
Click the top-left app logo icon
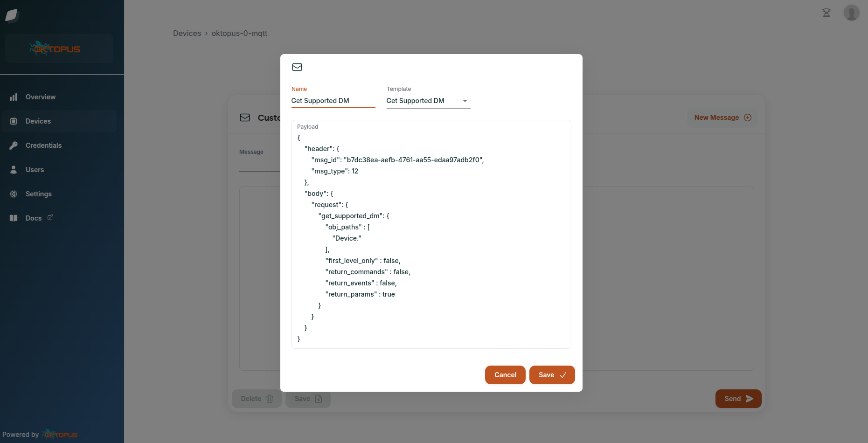[12, 15]
